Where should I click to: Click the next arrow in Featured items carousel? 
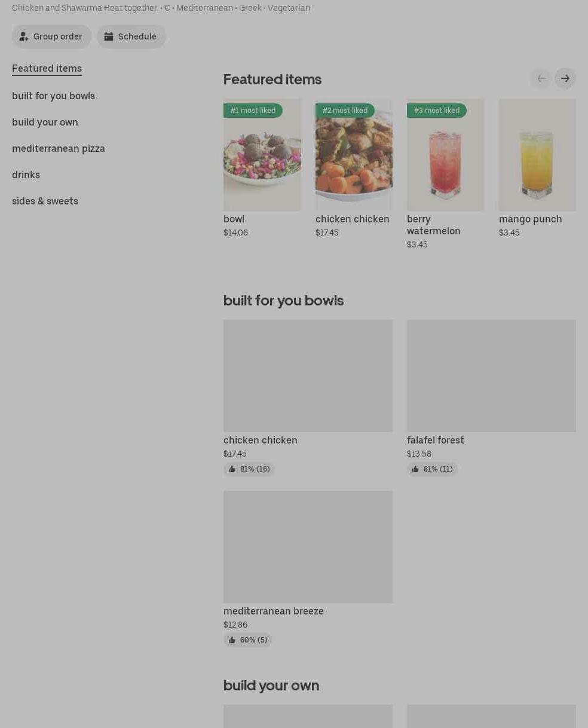(x=565, y=78)
